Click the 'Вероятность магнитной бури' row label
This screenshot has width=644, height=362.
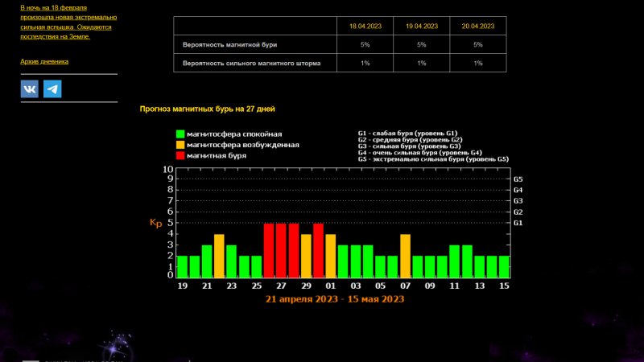coord(229,45)
